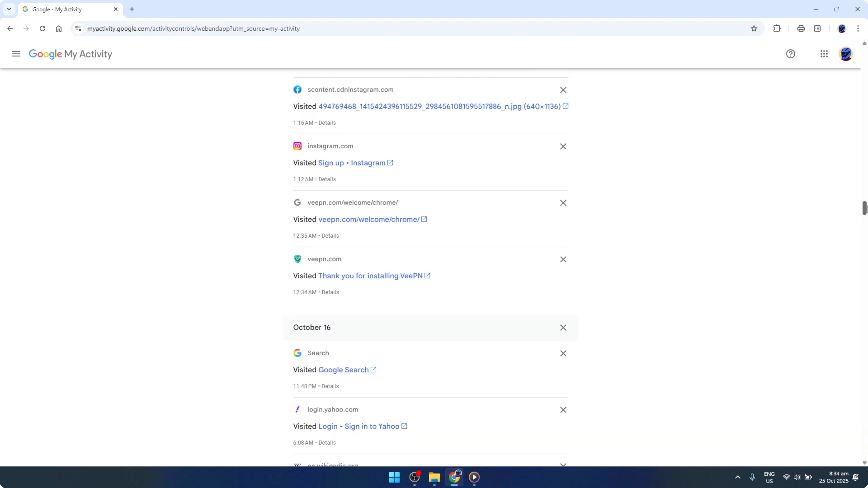View Details for the 12:34 AM entry
Image resolution: width=868 pixels, height=488 pixels.
point(330,292)
